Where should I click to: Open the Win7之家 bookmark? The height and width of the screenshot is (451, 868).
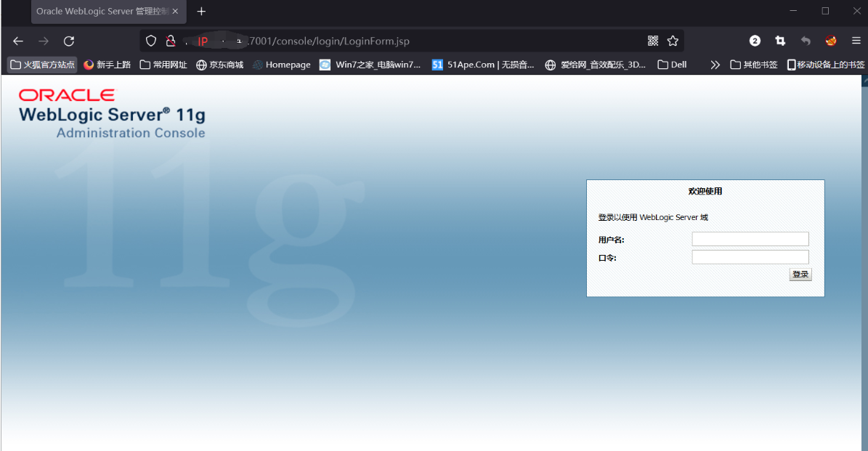pyautogui.click(x=370, y=65)
